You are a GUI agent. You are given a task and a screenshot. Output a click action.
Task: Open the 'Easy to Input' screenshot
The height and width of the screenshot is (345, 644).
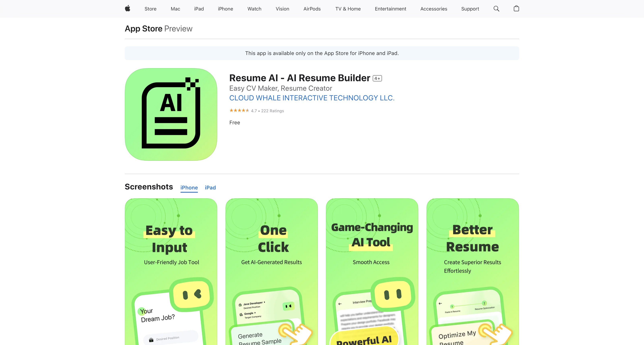pos(171,272)
